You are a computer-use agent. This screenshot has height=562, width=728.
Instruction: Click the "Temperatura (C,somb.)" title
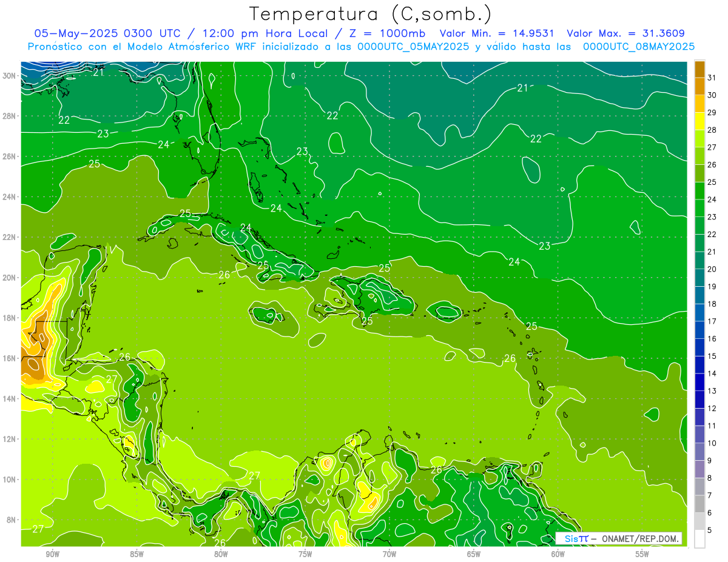coord(371,14)
